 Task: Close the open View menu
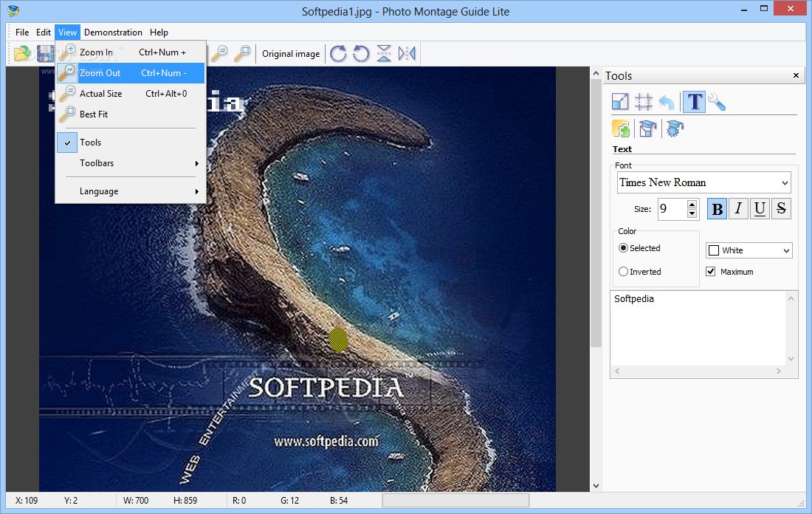pos(67,32)
